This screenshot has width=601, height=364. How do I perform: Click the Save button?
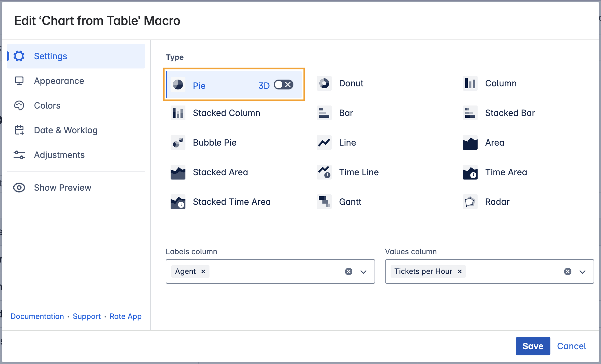click(533, 346)
